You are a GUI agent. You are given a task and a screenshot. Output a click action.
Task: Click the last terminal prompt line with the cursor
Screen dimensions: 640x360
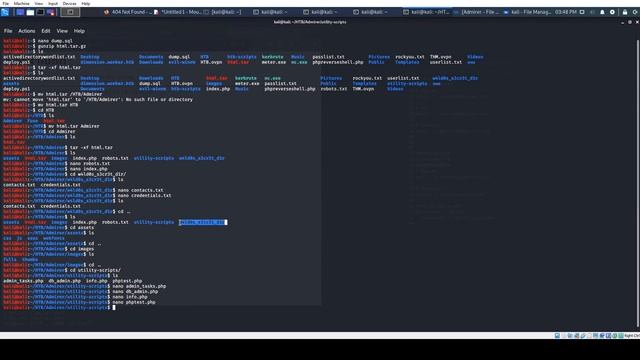[x=60, y=308]
